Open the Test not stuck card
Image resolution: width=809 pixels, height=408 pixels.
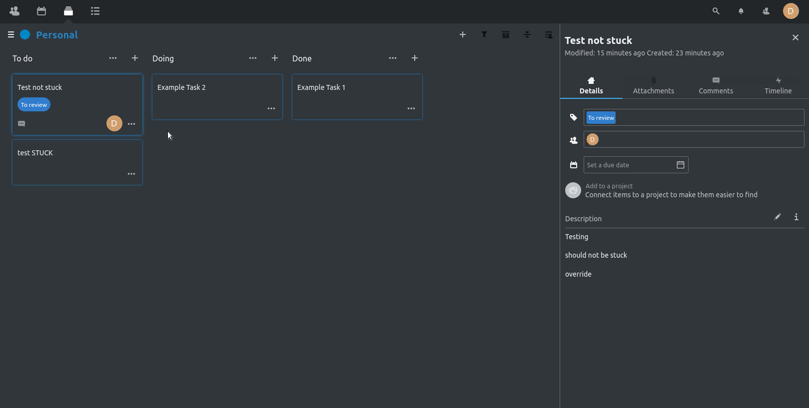tap(77, 105)
